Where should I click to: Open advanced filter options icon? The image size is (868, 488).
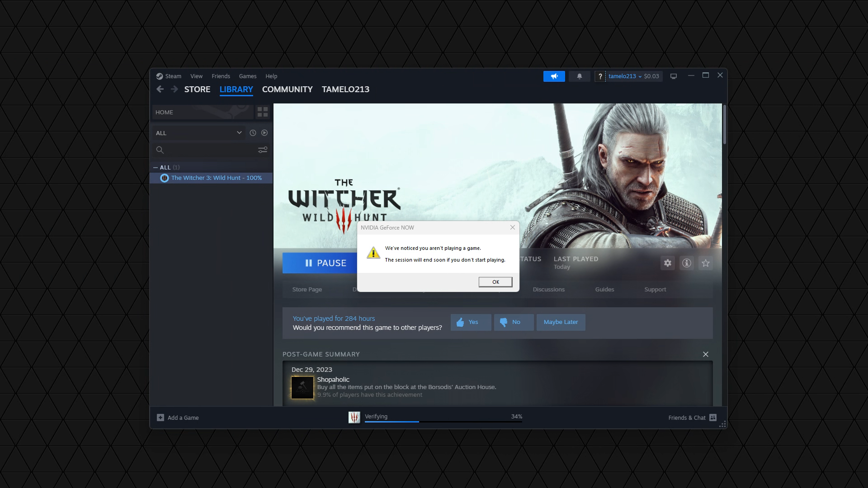coord(262,150)
